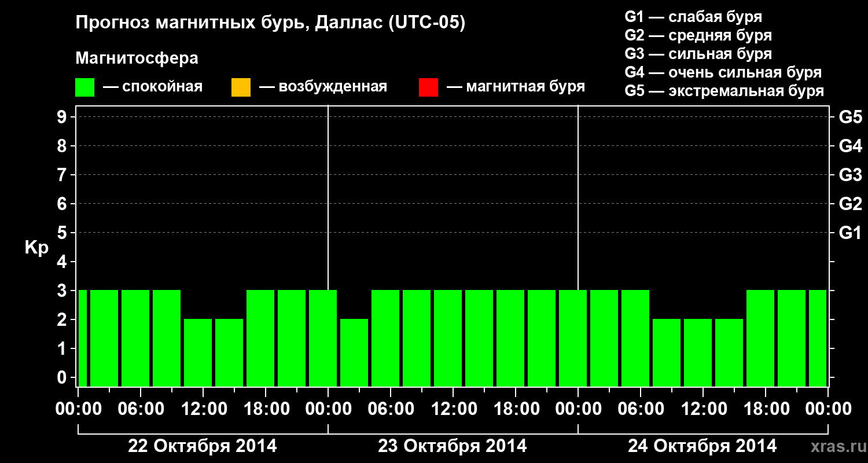868x463 pixels.
Task: Click the right-axis 'G3' storm level label
Action: tap(851, 175)
